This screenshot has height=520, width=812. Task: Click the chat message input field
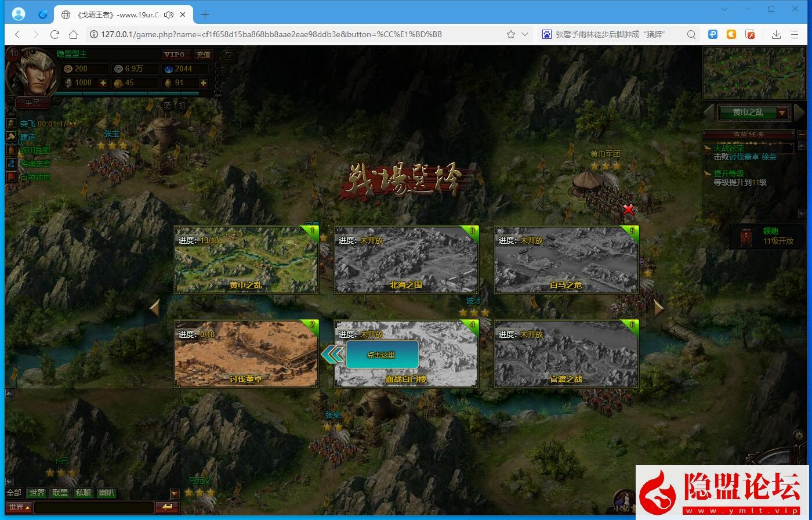pyautogui.click(x=93, y=507)
